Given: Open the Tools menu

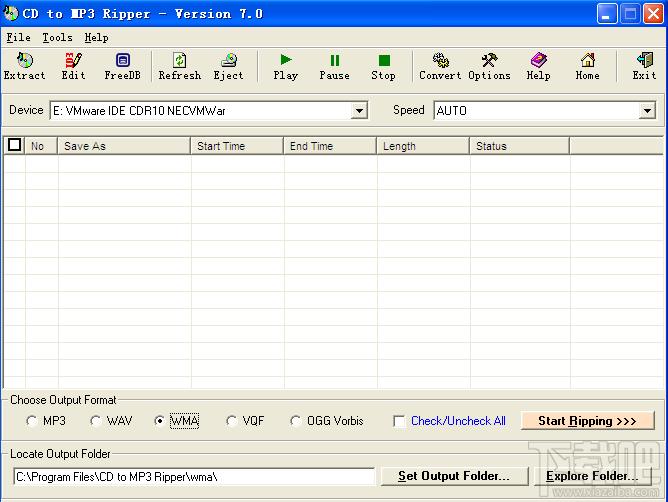Looking at the screenshot, I should 57,38.
